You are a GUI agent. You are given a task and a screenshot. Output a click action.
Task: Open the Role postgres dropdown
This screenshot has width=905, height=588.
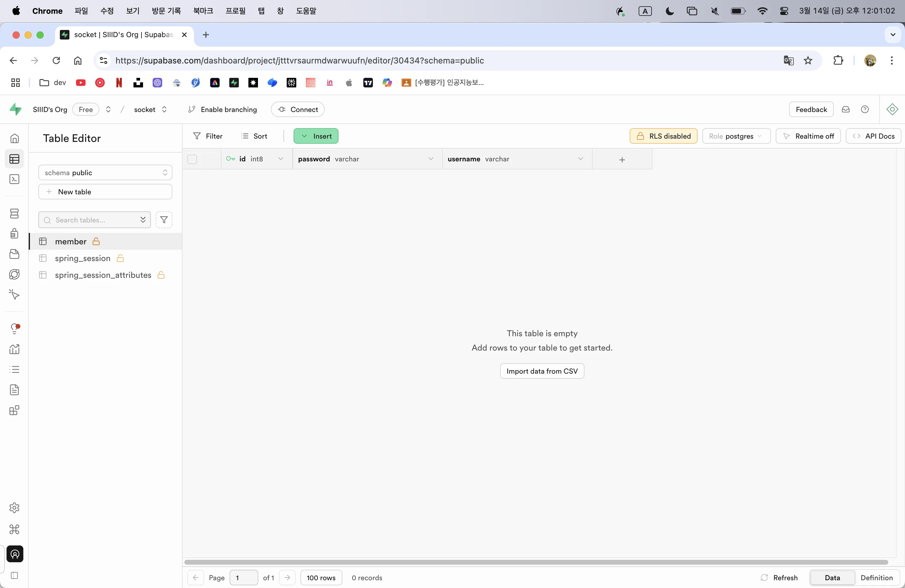click(x=736, y=136)
